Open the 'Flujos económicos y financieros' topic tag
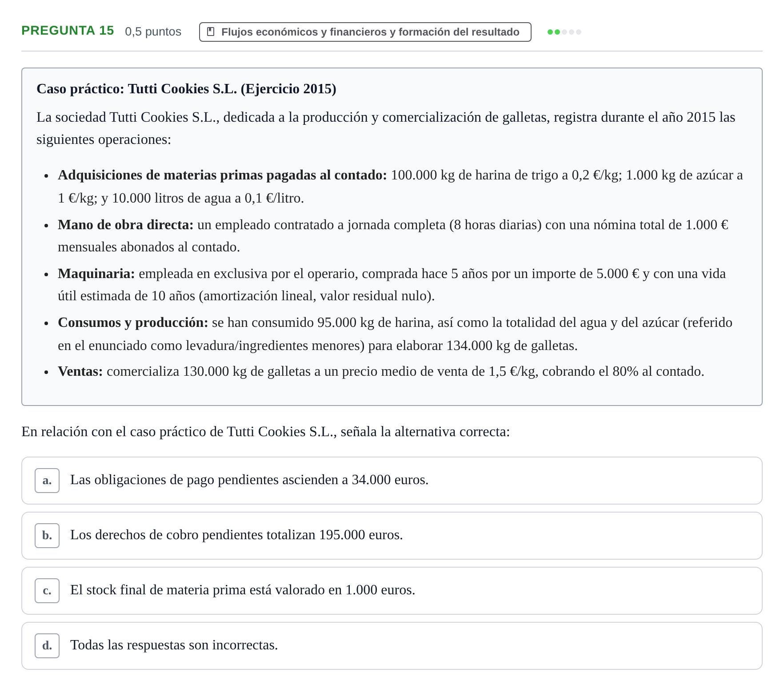 [365, 32]
